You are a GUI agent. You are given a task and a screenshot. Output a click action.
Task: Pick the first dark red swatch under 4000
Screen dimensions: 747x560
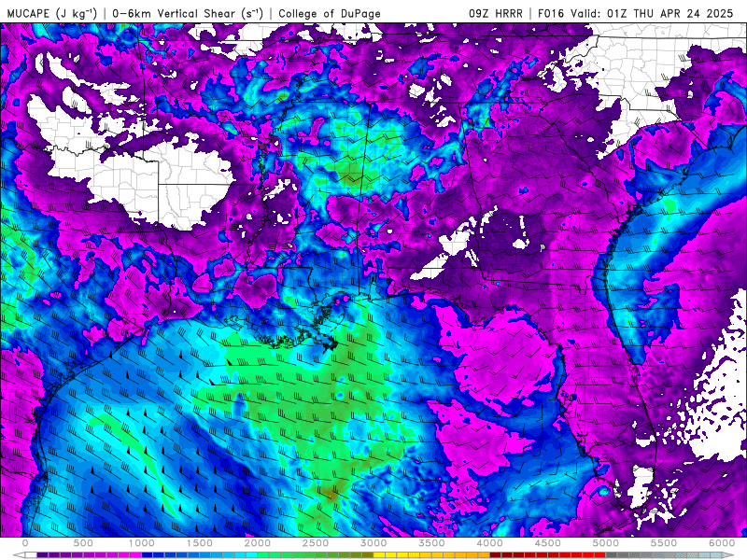coord(496,554)
